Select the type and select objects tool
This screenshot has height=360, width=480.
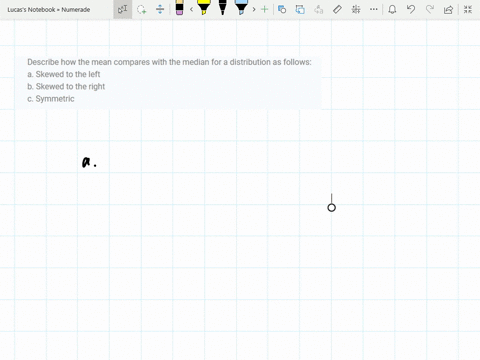(123, 9)
